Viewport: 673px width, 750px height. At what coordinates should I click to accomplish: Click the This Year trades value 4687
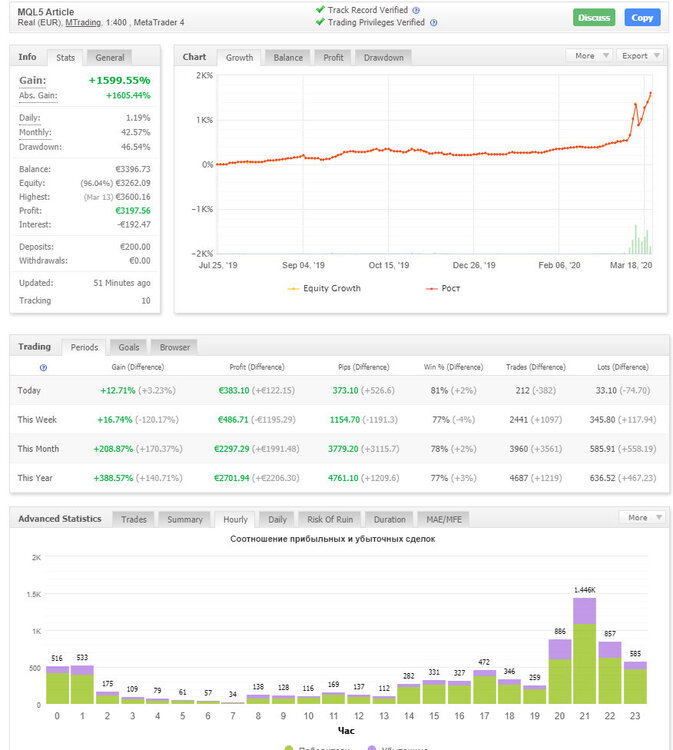pyautogui.click(x=519, y=478)
